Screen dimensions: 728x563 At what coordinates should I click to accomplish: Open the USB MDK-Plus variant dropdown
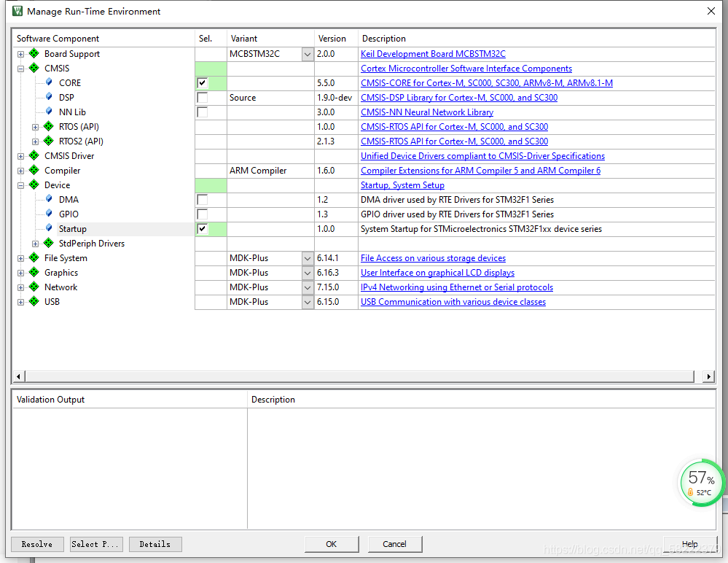308,303
